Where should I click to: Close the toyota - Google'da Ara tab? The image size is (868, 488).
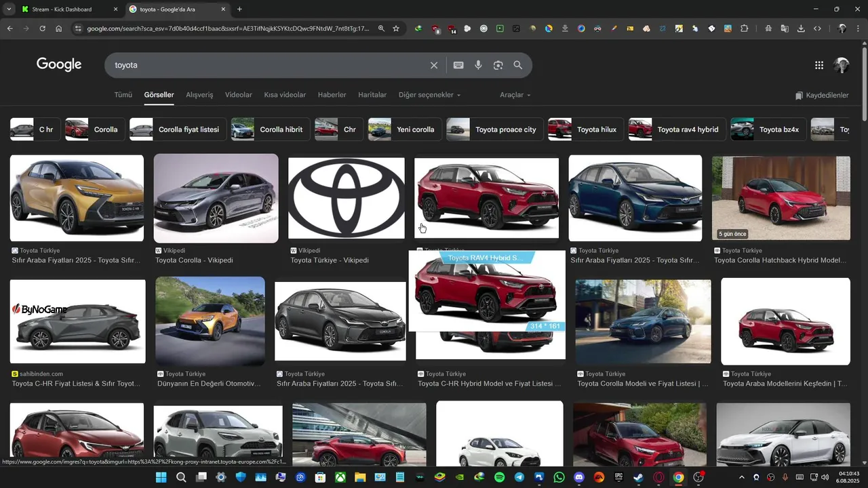point(224,9)
